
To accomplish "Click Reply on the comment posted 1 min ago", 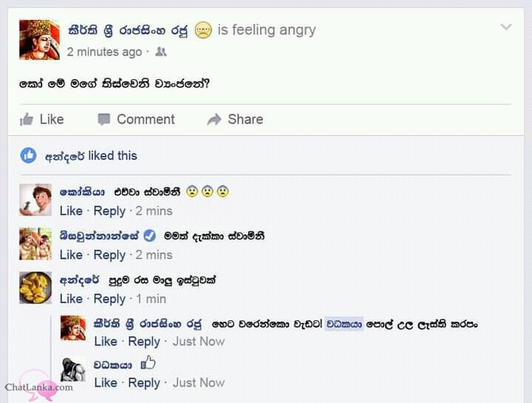I will point(109,299).
